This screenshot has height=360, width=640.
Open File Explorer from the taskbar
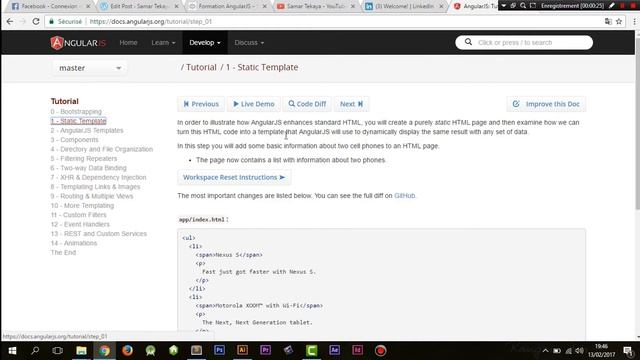(x=81, y=351)
